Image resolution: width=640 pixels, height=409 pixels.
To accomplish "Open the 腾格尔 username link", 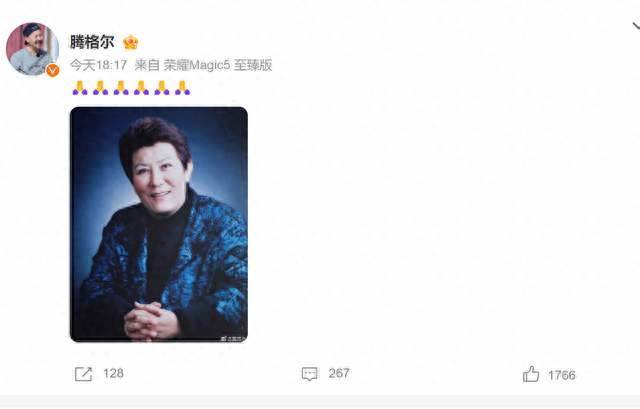I will click(92, 42).
